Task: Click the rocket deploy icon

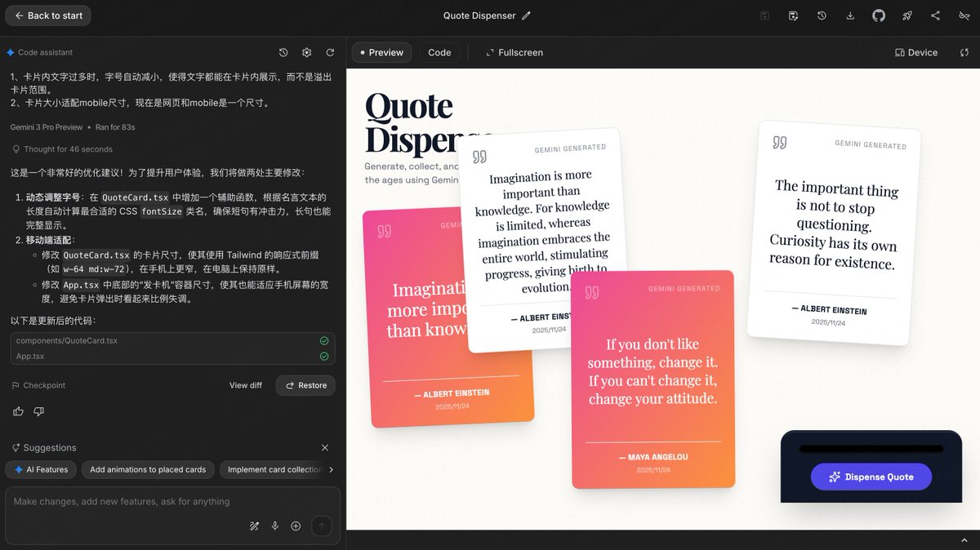Action: [907, 16]
